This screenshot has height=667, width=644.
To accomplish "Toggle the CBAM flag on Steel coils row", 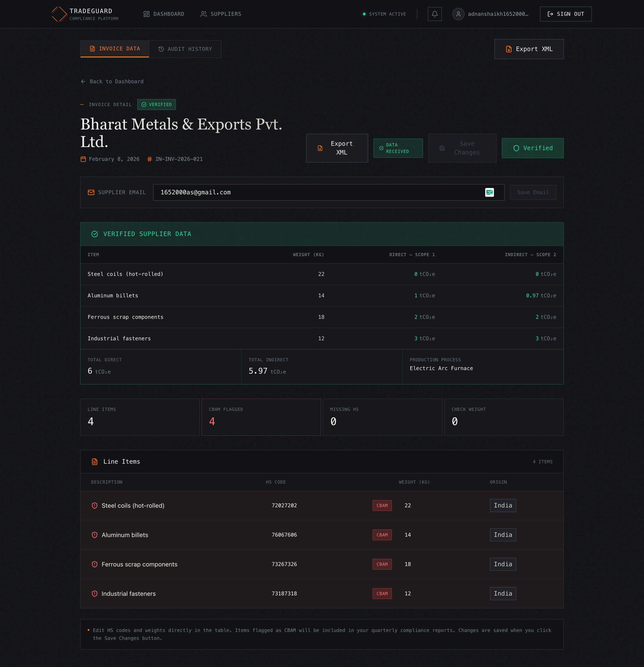I will [x=382, y=505].
